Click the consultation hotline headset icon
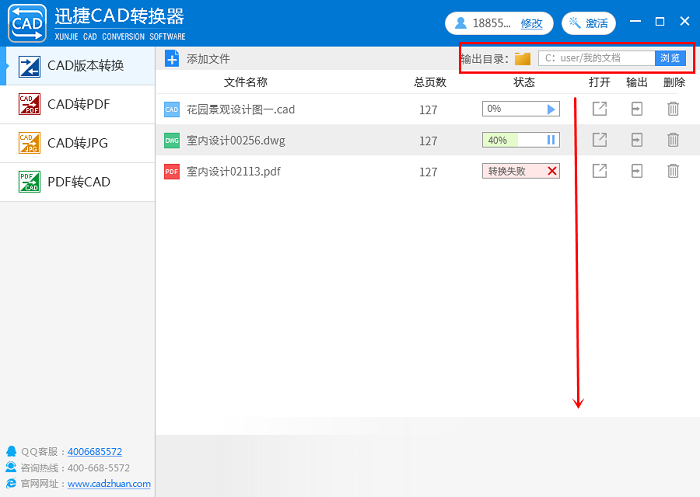This screenshot has width=700, height=497. coord(11,467)
